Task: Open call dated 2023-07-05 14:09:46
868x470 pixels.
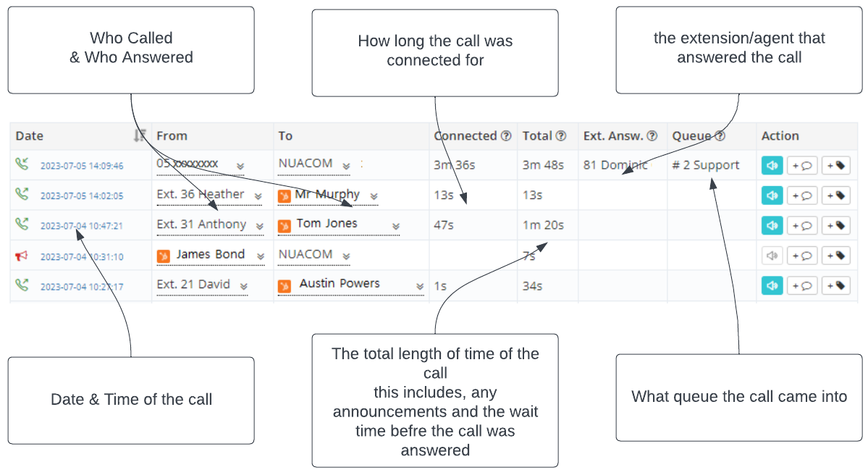Action: (82, 166)
